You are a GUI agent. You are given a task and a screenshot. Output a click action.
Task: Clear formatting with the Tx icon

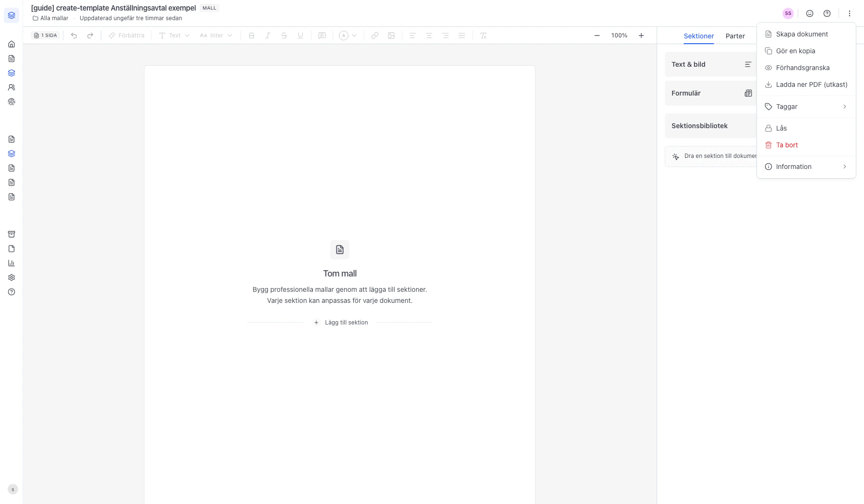[483, 36]
